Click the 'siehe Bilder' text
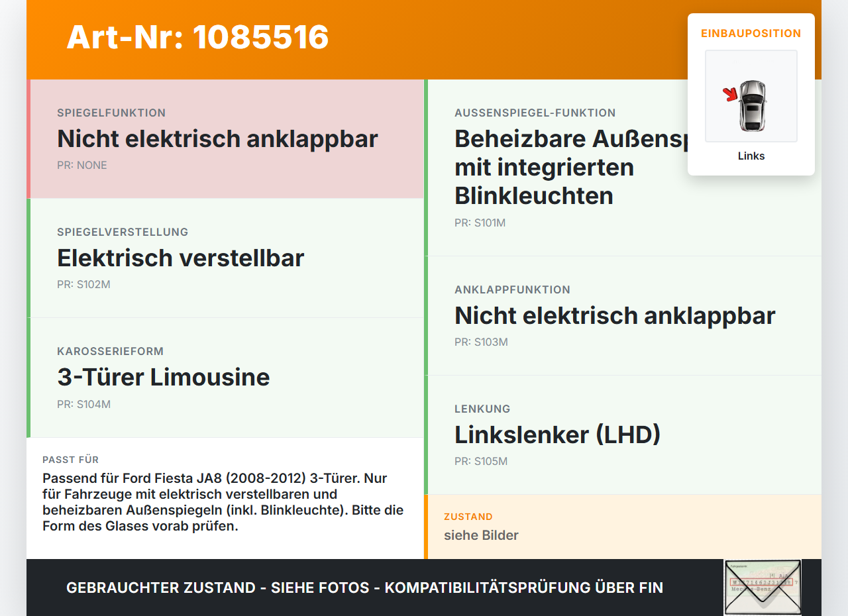848x616 pixels. 481,535
